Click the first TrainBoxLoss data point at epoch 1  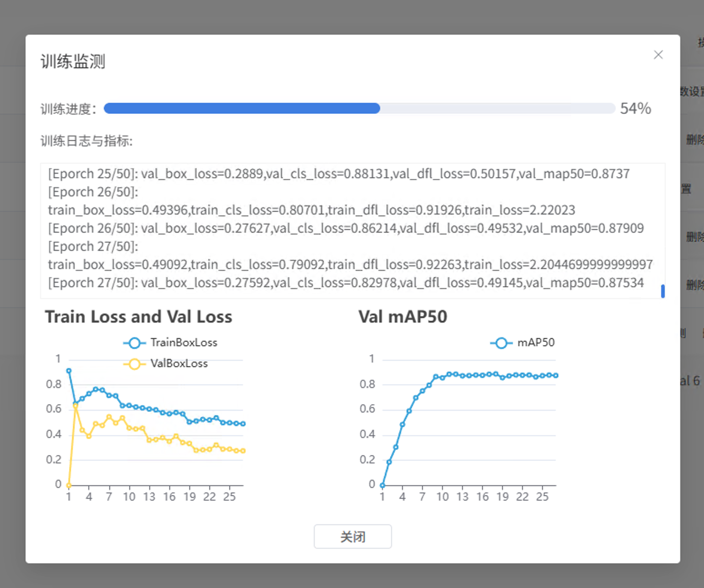point(69,371)
